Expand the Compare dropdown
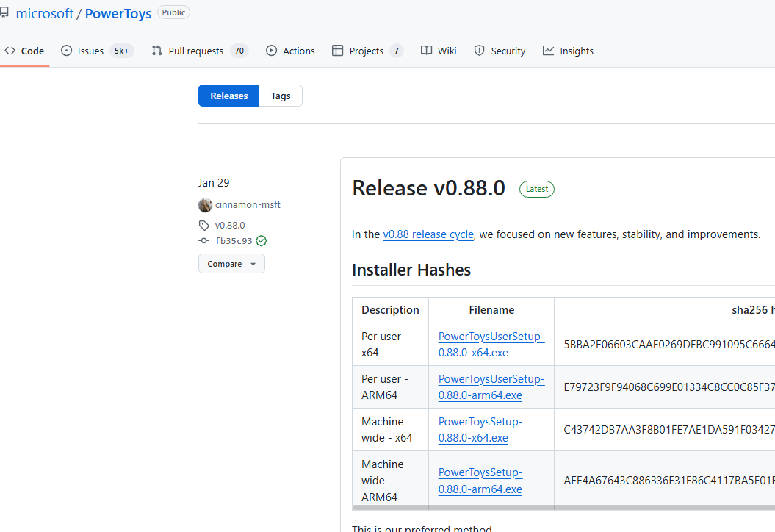Screen dimensions: 775x532 [x=232, y=264]
